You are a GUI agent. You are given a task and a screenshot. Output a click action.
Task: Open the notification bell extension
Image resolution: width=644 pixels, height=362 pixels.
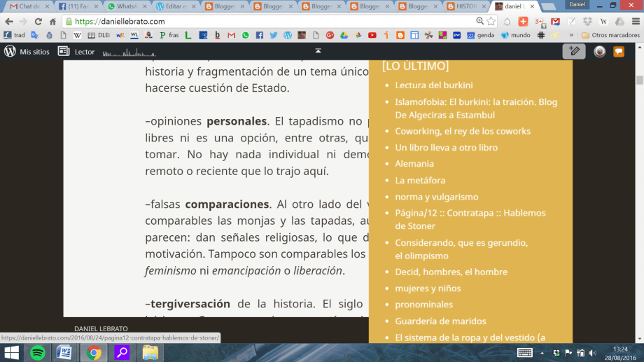pyautogui.click(x=507, y=22)
